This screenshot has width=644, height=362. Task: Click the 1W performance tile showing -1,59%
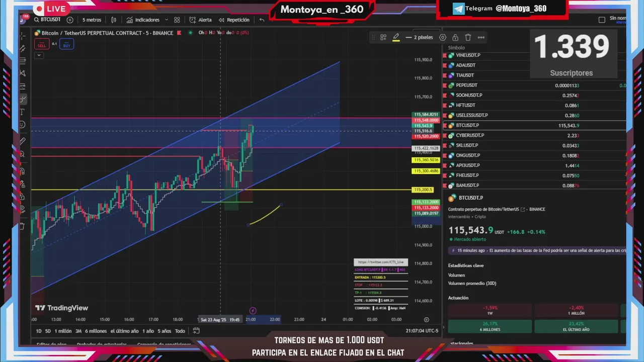(490, 310)
